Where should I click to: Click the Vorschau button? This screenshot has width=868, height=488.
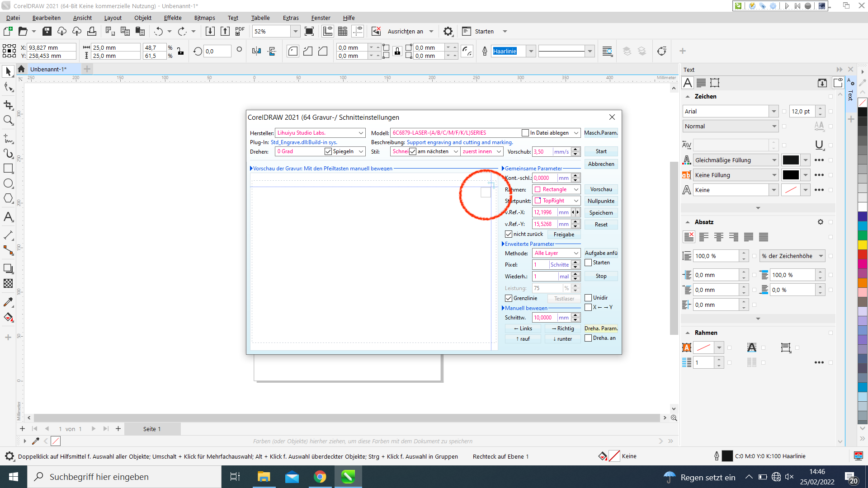[601, 189]
